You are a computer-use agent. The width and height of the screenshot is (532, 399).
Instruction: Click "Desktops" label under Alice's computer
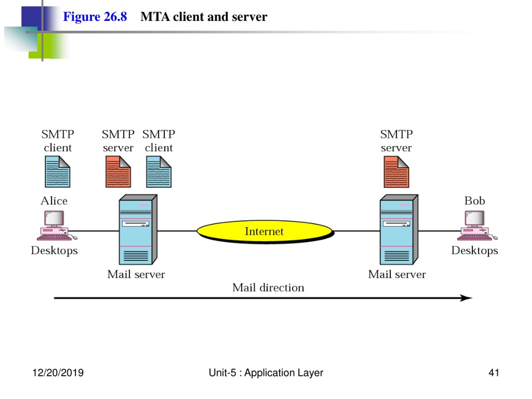click(x=54, y=251)
